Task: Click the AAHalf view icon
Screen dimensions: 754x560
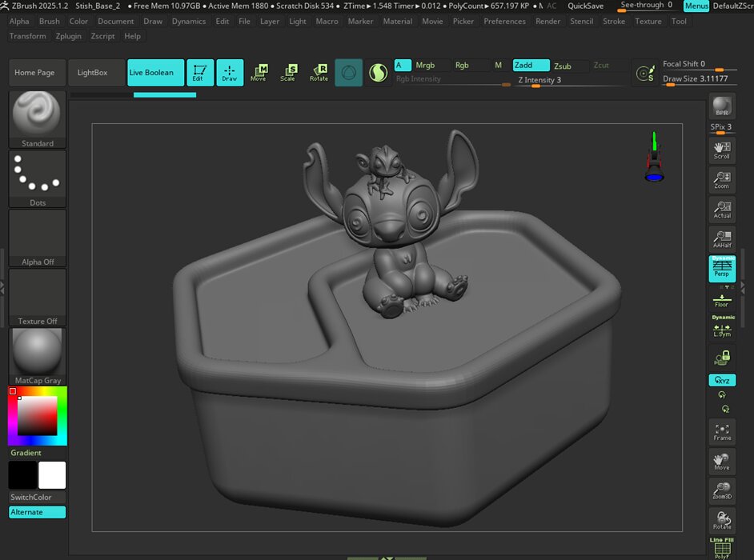Action: 722,239
